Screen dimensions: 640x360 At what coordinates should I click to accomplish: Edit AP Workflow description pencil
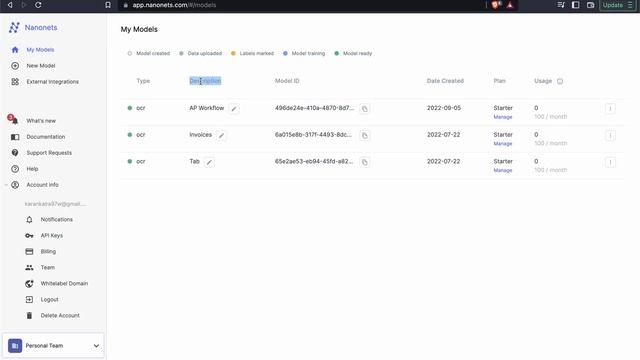coord(234,109)
